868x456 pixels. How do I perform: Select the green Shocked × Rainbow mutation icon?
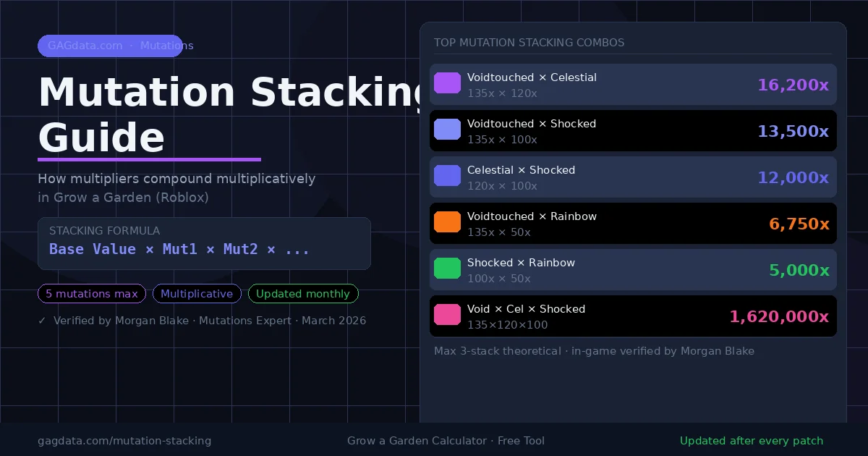click(447, 269)
